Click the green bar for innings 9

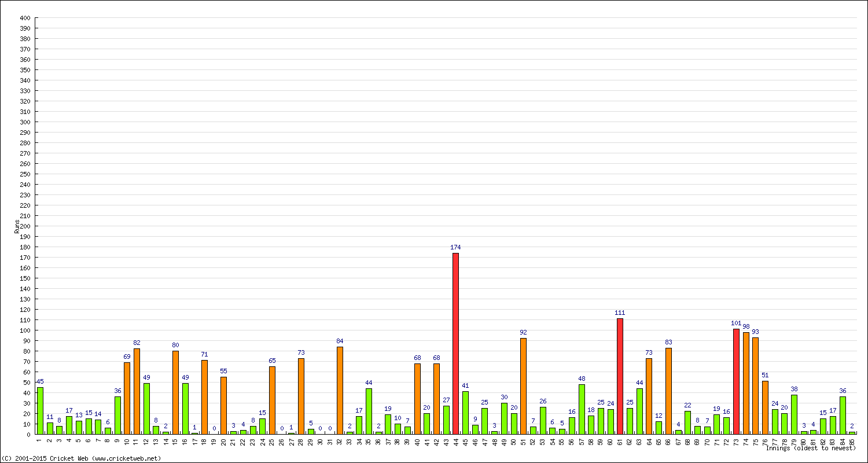(x=117, y=416)
